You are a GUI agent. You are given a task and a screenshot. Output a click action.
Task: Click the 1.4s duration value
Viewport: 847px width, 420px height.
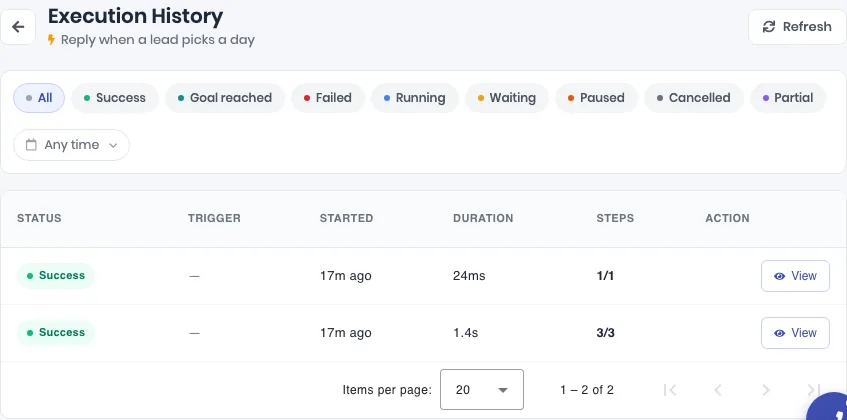pyautogui.click(x=466, y=333)
